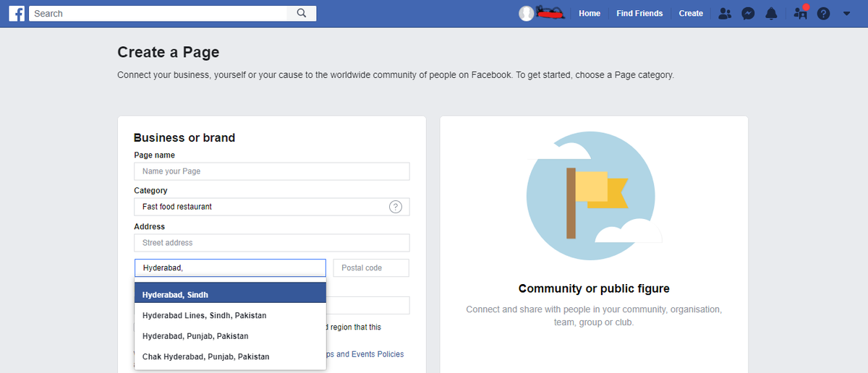The image size is (868, 373).
Task: Click the Address label text
Action: click(x=150, y=226)
